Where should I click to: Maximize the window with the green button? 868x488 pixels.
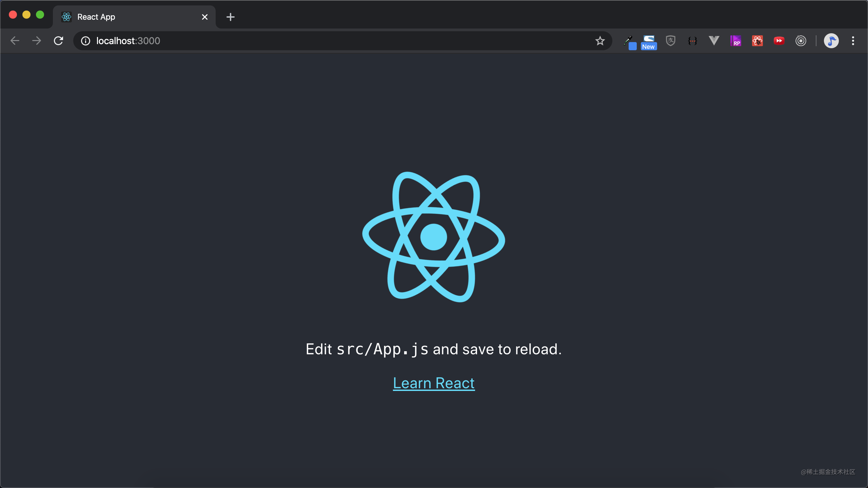tap(40, 15)
